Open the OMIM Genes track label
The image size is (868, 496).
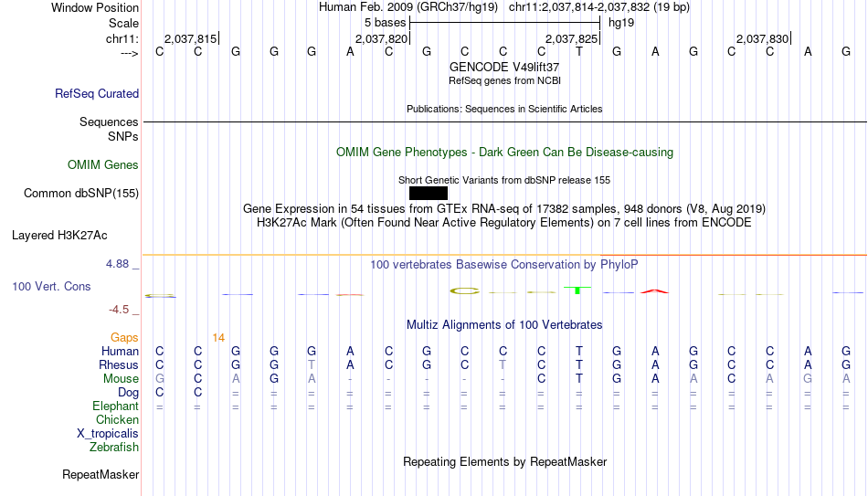(103, 165)
